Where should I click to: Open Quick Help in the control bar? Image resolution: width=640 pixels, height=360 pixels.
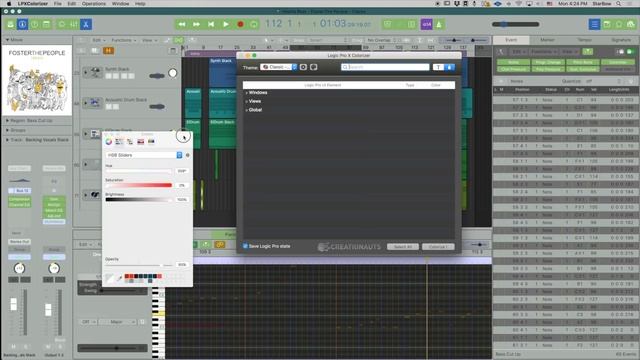point(34,24)
